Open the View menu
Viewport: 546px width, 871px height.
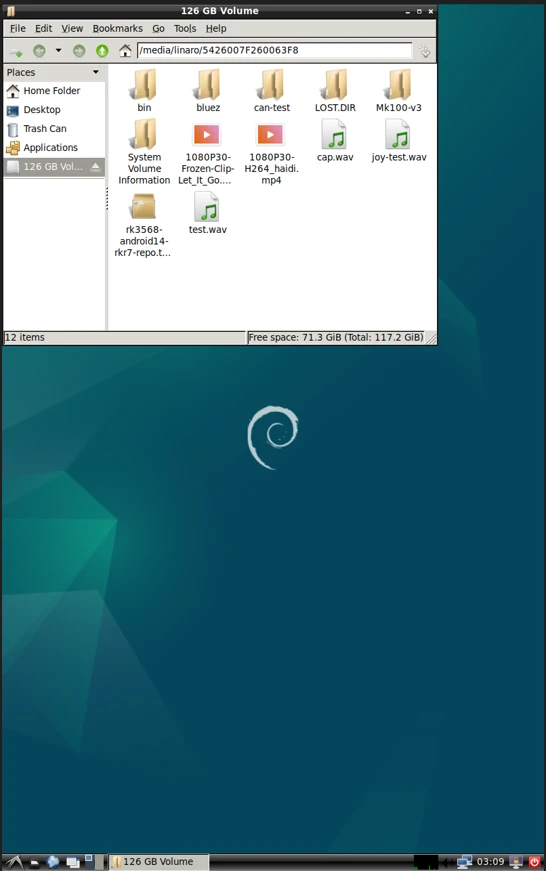(72, 28)
